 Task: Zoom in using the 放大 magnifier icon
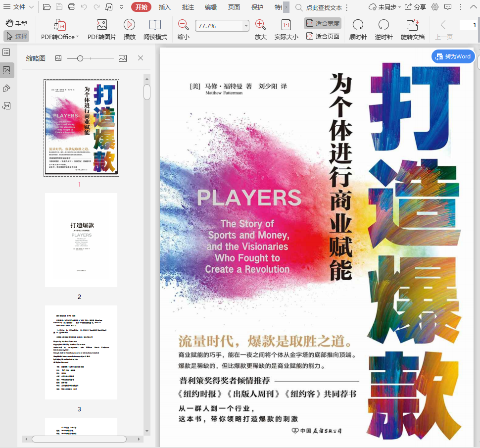[x=261, y=29]
